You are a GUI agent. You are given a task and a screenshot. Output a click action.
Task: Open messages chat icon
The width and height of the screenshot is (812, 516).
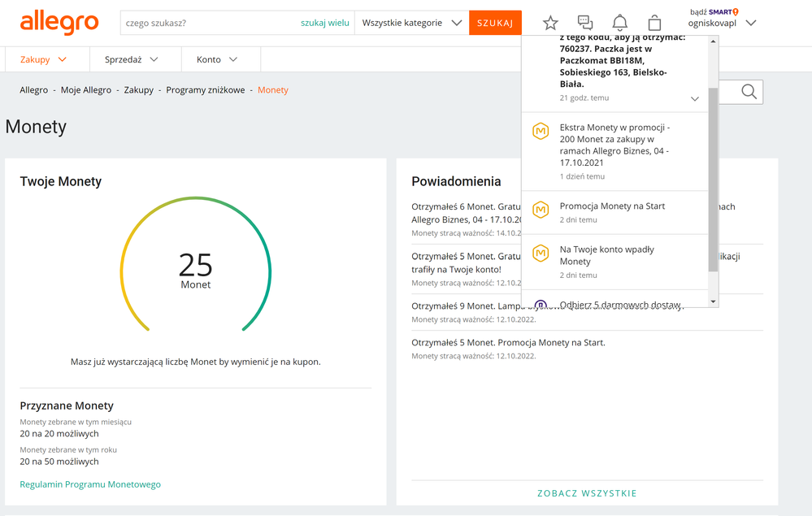585,23
